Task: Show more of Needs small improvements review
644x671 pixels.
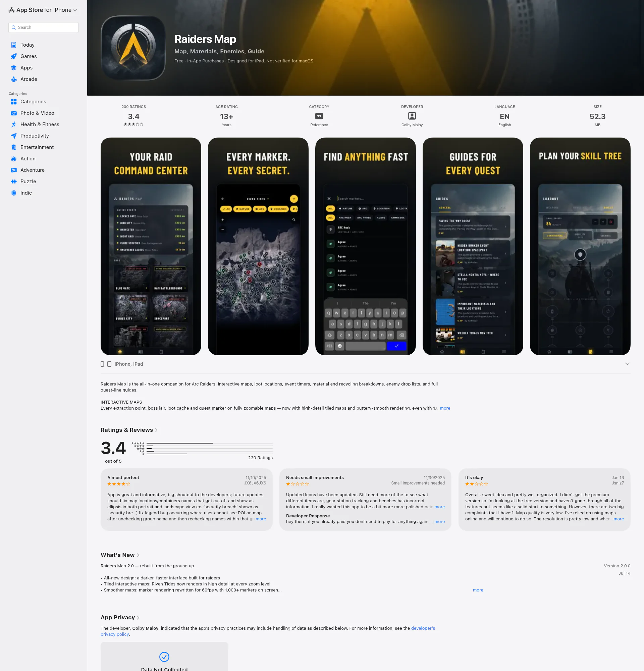Action: tap(439, 507)
